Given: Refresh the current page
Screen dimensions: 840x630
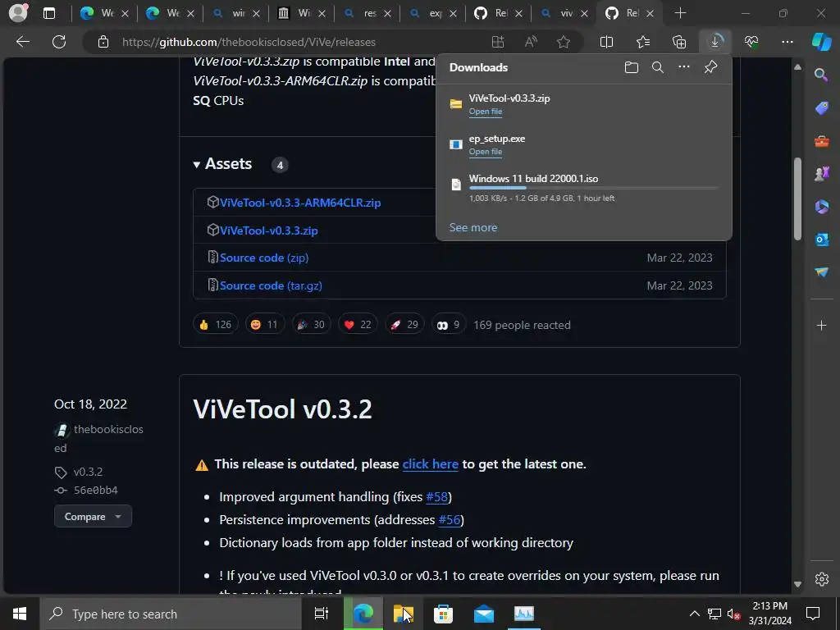Looking at the screenshot, I should click(x=59, y=42).
